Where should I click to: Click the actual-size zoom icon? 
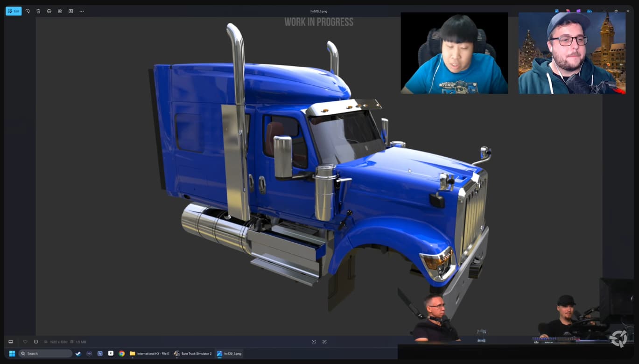[x=324, y=342]
